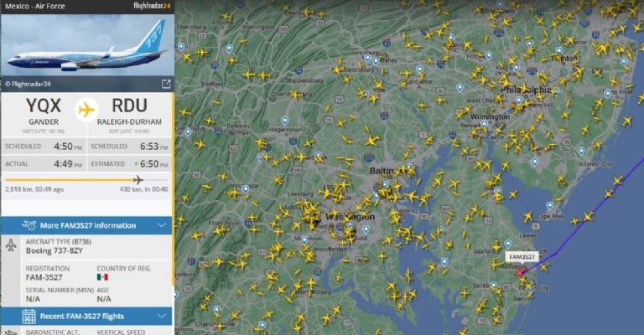The height and width of the screenshot is (335, 644).
Task: Expand the More FAM3527 information chevron
Action: [x=162, y=225]
